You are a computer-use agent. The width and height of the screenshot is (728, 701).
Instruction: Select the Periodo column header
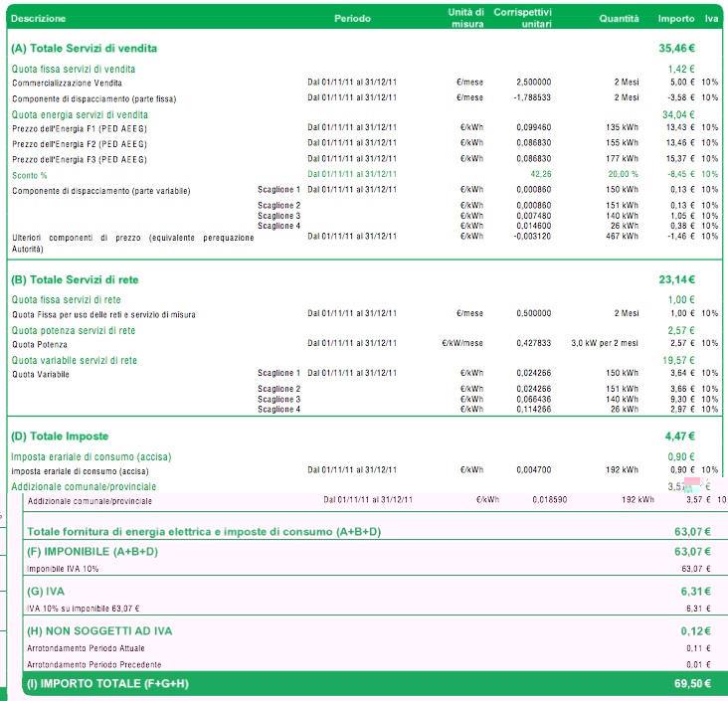[352, 19]
